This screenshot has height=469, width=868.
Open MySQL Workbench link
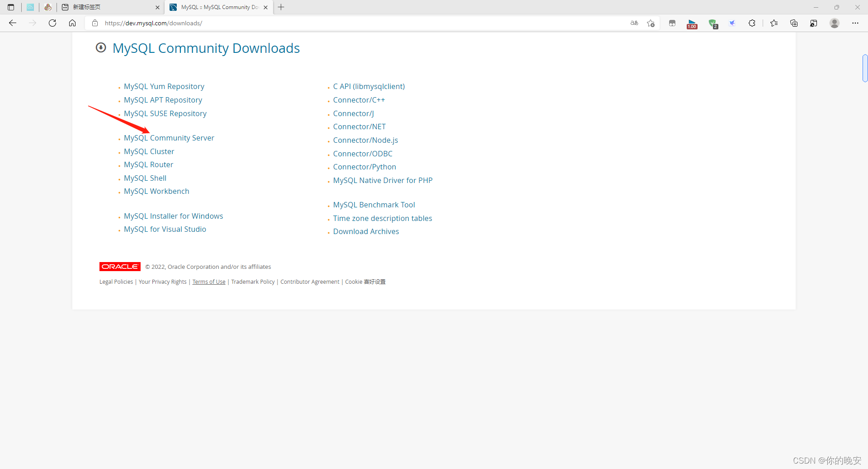pyautogui.click(x=156, y=191)
